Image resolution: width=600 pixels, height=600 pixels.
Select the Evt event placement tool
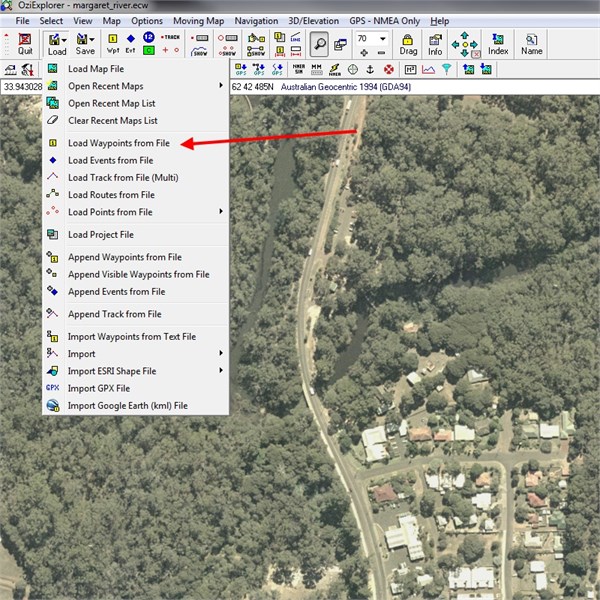130,44
